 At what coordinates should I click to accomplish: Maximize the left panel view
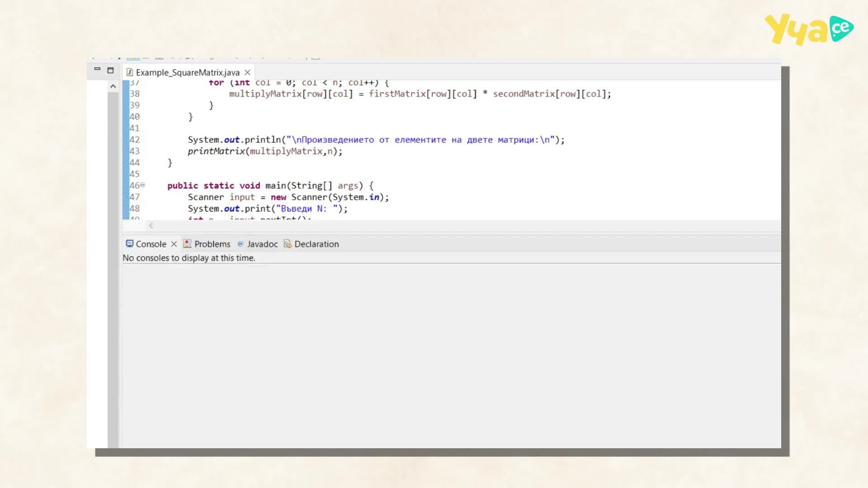tap(110, 70)
